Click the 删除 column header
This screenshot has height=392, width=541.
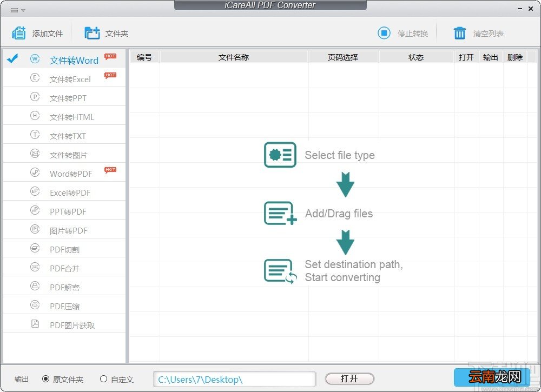pyautogui.click(x=515, y=57)
